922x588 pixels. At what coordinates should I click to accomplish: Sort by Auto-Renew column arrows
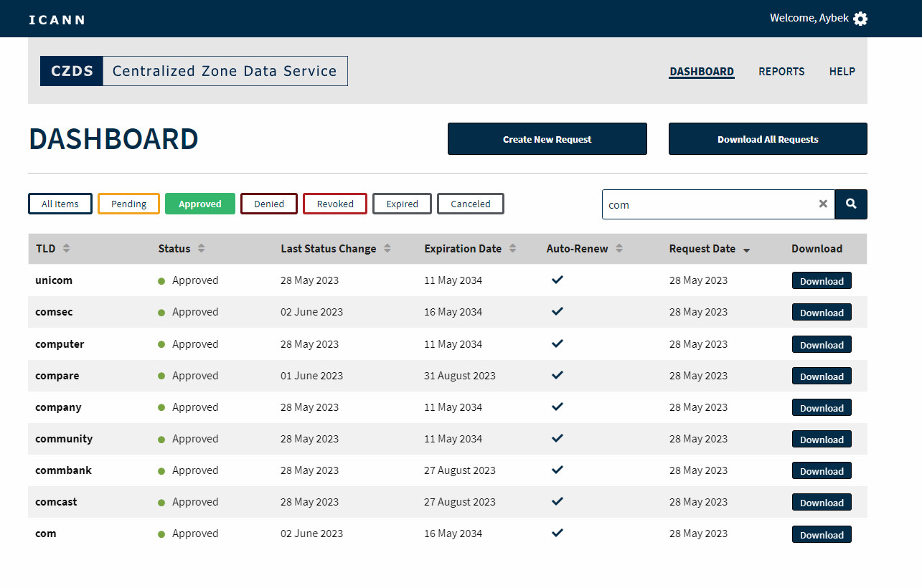(x=619, y=249)
